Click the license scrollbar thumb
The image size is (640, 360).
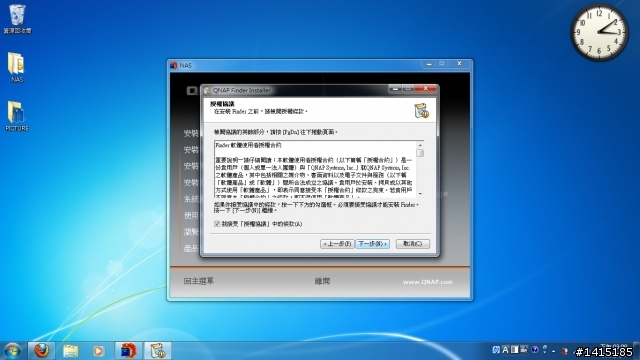(420, 153)
